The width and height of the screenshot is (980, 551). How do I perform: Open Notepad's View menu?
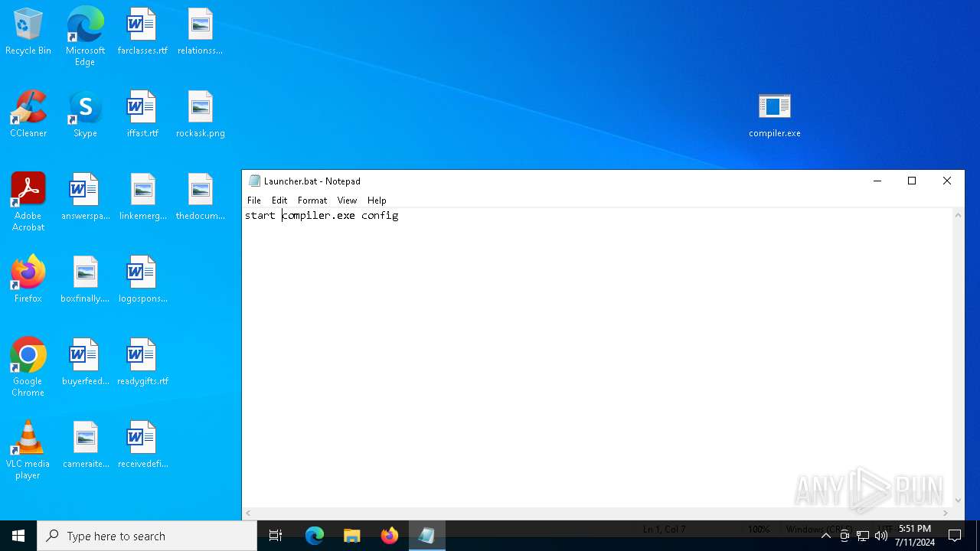[x=347, y=201]
